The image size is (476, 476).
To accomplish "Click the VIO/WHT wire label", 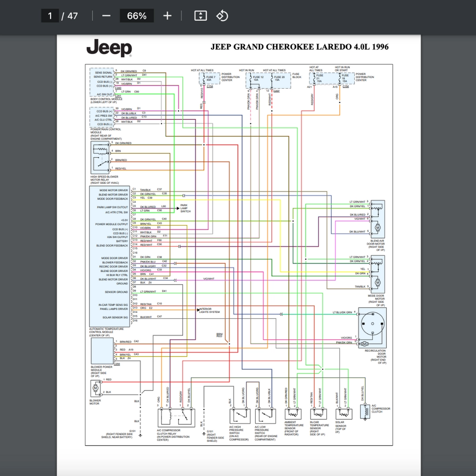I will click(x=209, y=279).
